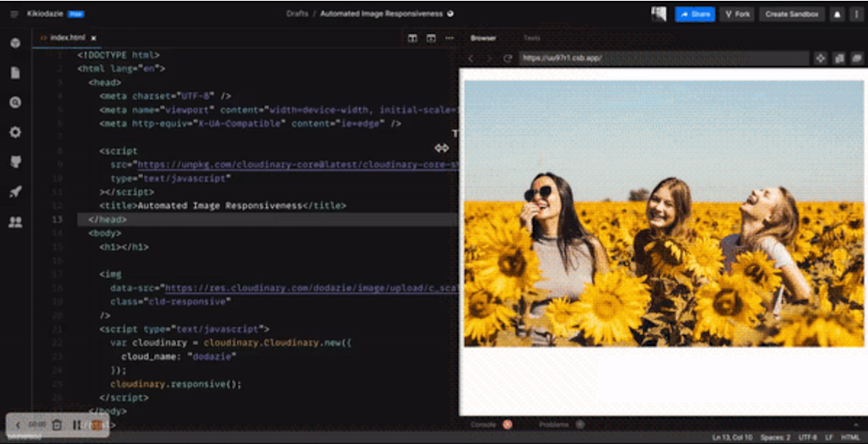Click the <title> line in editor

[x=222, y=206]
